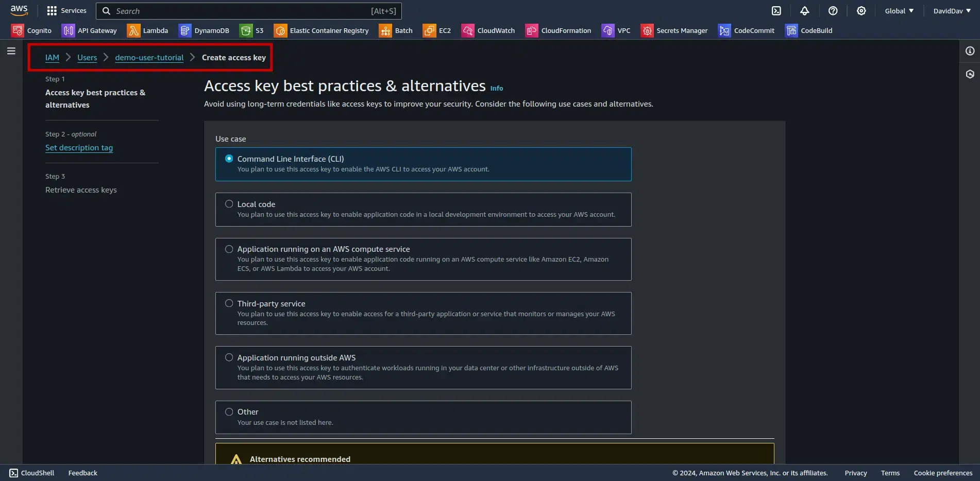Open the settings gear icon
The image size is (980, 481).
(861, 11)
